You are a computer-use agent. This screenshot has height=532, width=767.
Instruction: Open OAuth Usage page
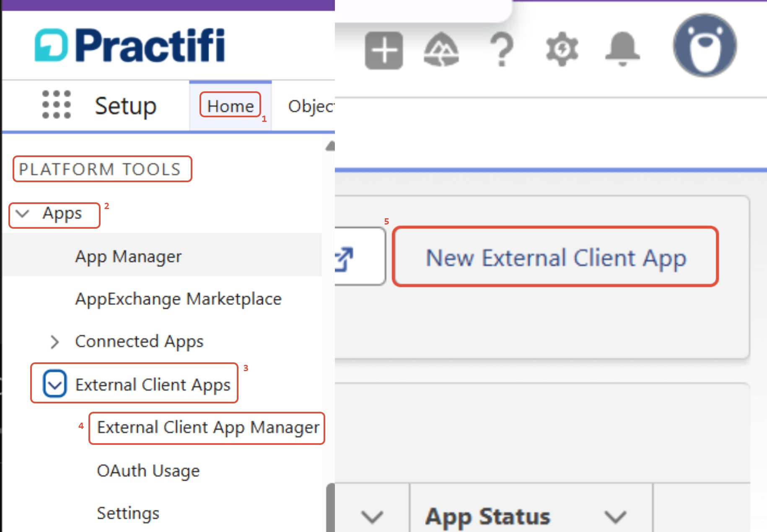pos(148,471)
